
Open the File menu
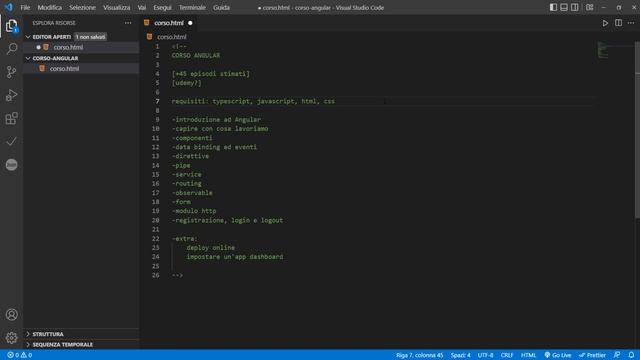(25, 7)
